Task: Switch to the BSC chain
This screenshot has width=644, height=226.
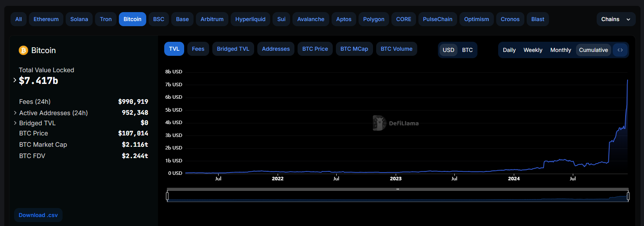Action: click(x=159, y=19)
